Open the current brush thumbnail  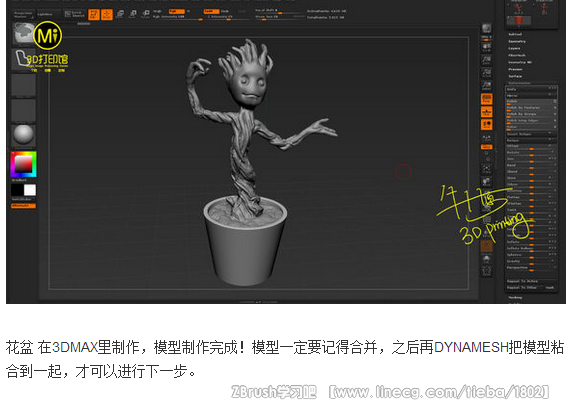[24, 34]
